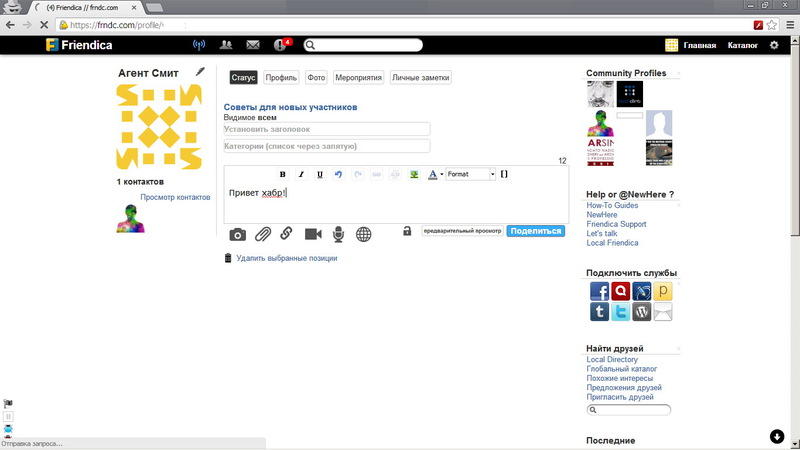800x450 pixels.
Task: Apply underline formatting in the editor
Action: pos(320,174)
